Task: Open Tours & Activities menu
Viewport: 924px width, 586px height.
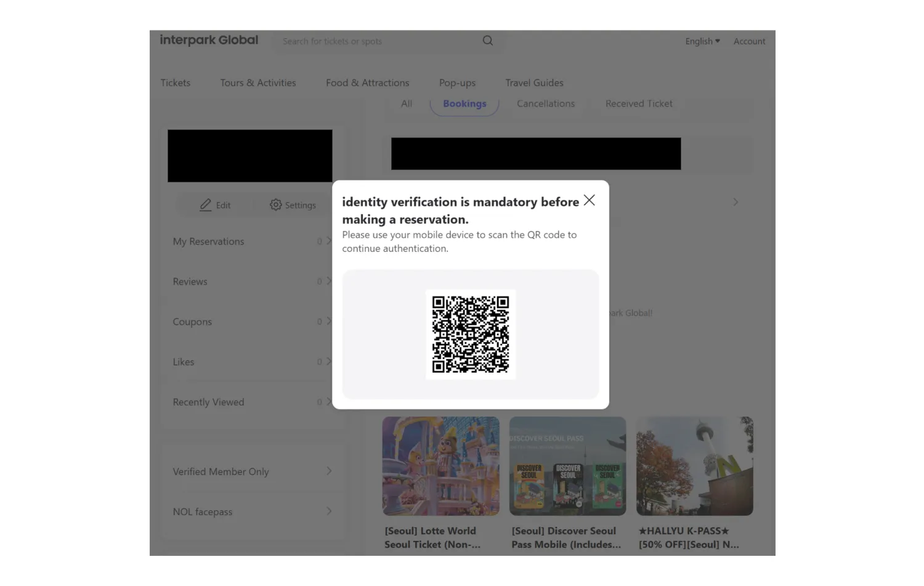Action: (258, 83)
